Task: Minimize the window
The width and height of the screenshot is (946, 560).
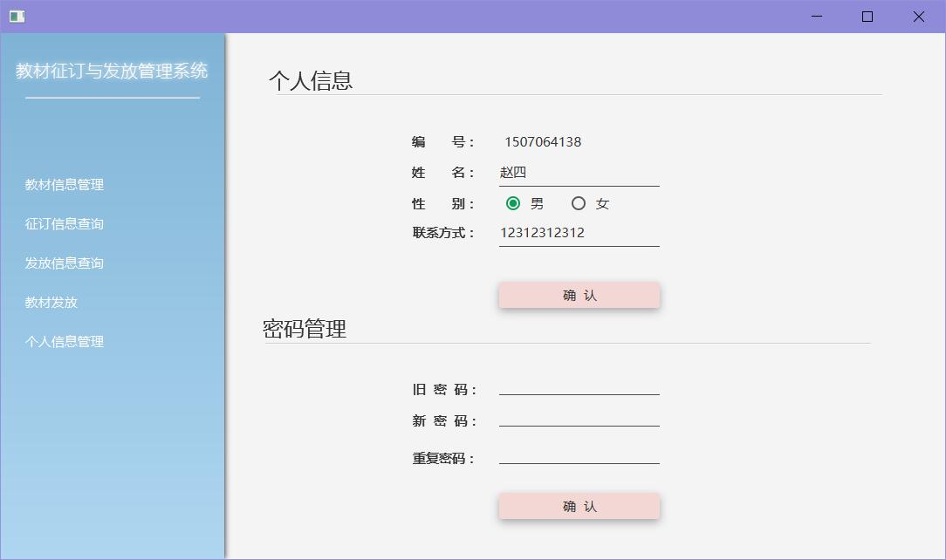Action: 817,17
